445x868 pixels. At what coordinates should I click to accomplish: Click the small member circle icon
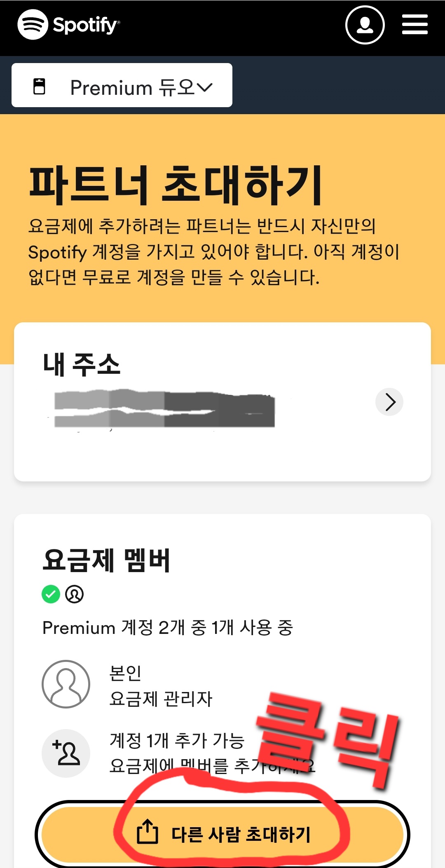[75, 594]
